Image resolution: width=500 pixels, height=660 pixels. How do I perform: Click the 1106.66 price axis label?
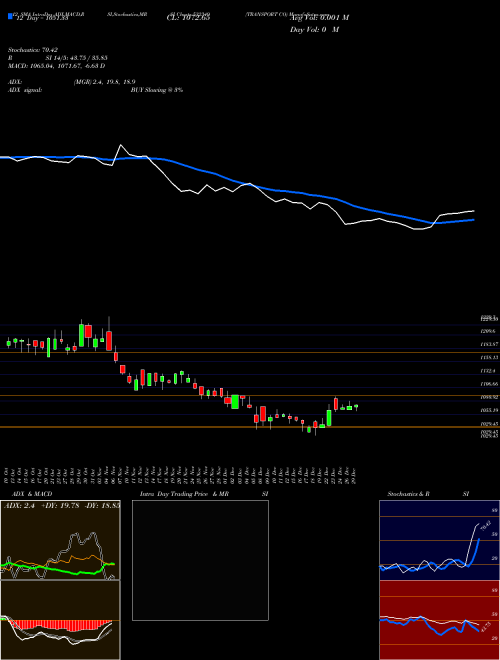click(489, 384)
